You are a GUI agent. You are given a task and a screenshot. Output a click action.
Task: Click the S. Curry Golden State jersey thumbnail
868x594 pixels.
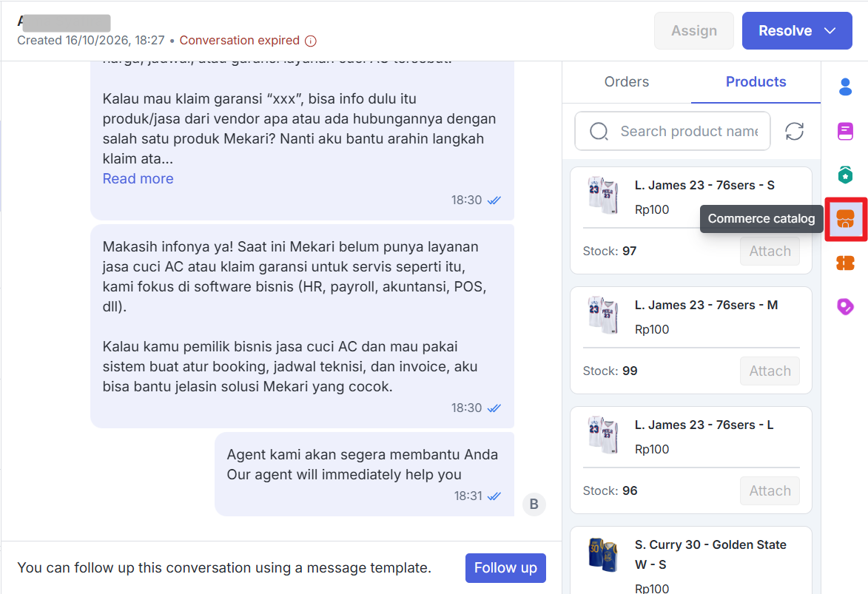(603, 554)
